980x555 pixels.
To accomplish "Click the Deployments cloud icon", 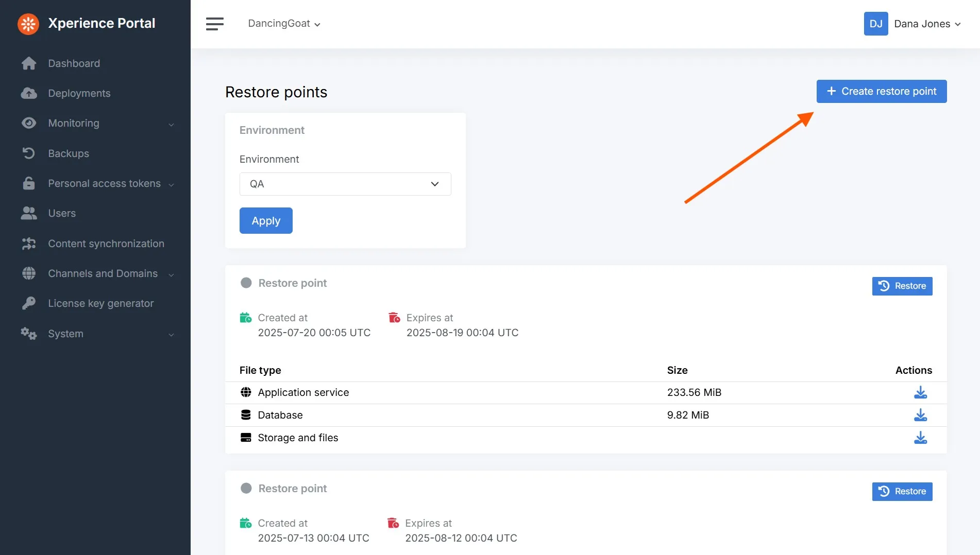I will coord(29,93).
